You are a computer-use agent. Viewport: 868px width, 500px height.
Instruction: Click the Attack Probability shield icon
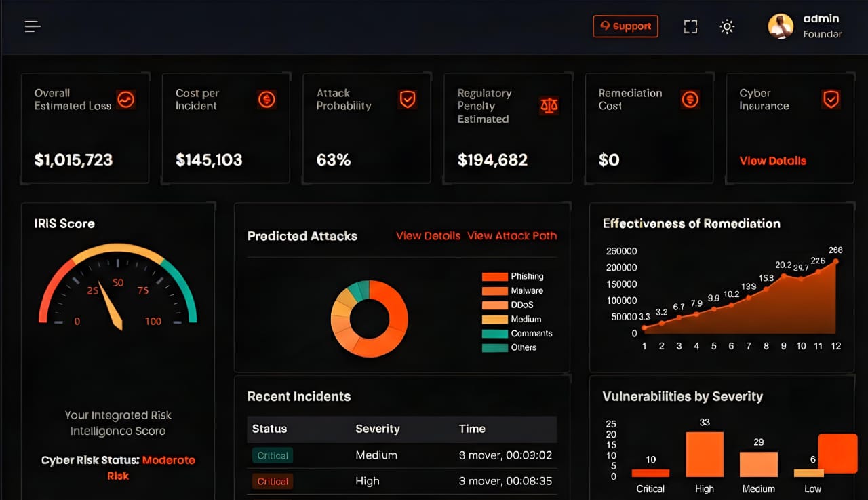(x=407, y=100)
